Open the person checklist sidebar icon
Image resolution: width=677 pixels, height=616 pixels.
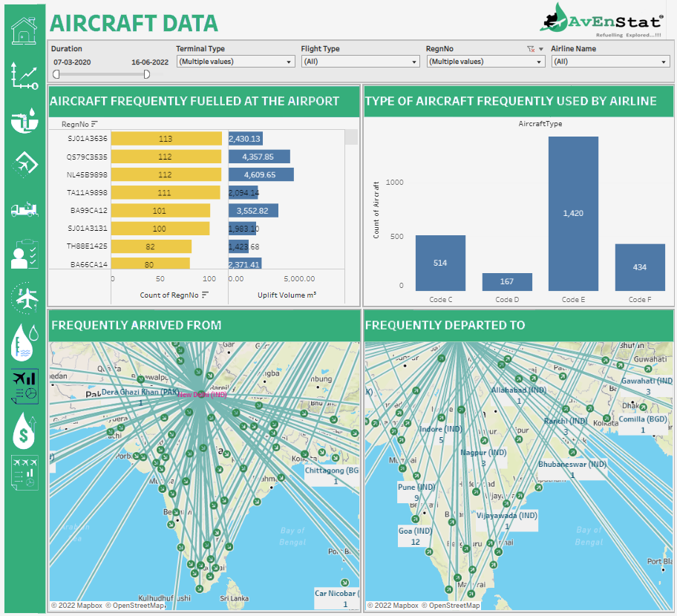click(24, 254)
